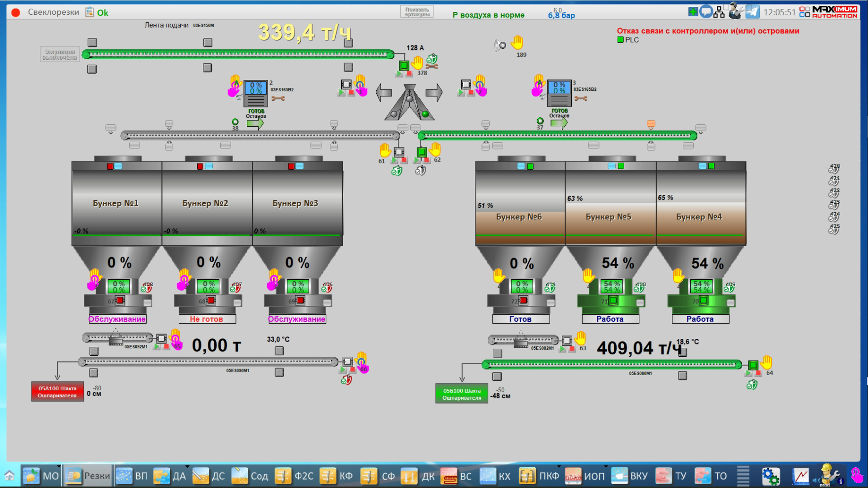The width and height of the screenshot is (868, 488).
Task: Open the trend chart icon in bottom bar
Action: (x=800, y=476)
